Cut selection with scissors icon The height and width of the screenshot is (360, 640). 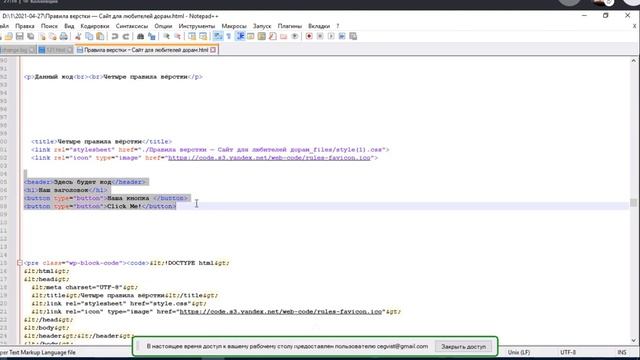78,36
